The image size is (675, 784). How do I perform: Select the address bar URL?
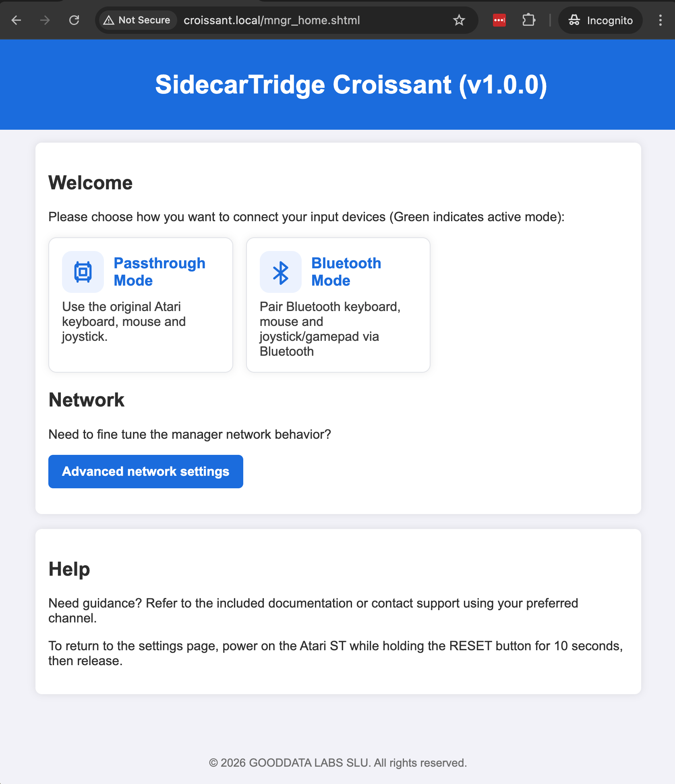(272, 20)
